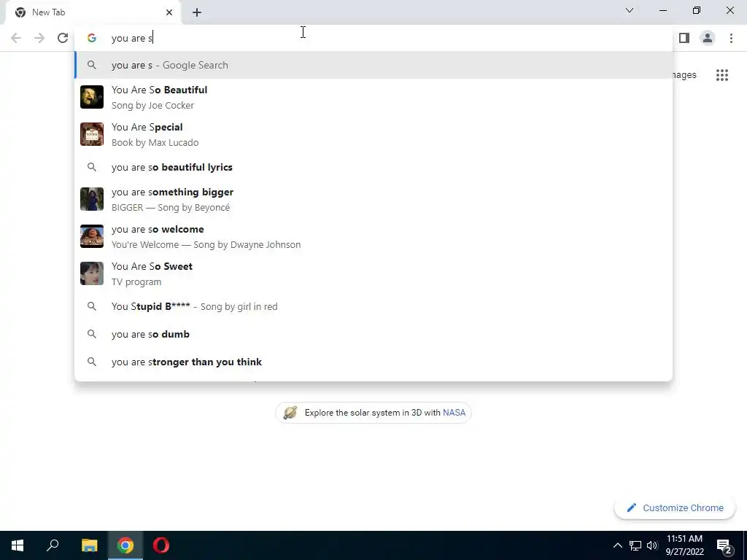Click the Chrome taskbar icon

[125, 545]
